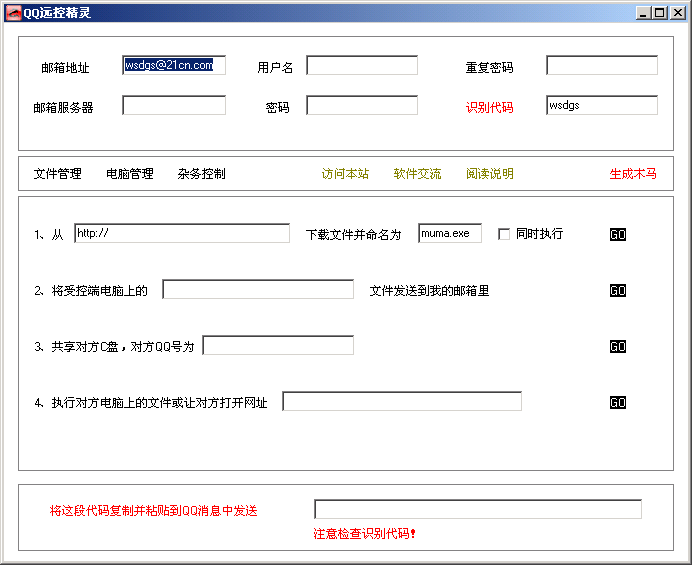This screenshot has width=692, height=565.
Task: Click GO button for download file row
Action: pyautogui.click(x=618, y=234)
